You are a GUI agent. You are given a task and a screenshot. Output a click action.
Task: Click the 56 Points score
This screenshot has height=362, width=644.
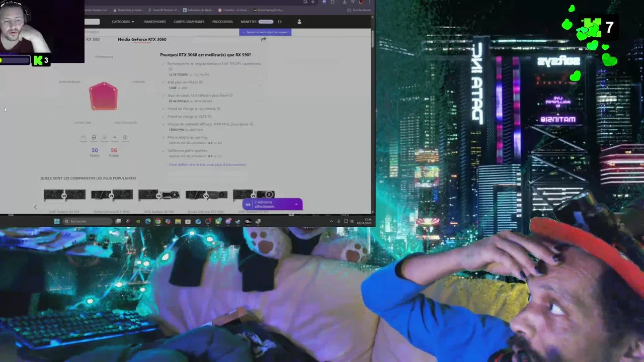(114, 152)
